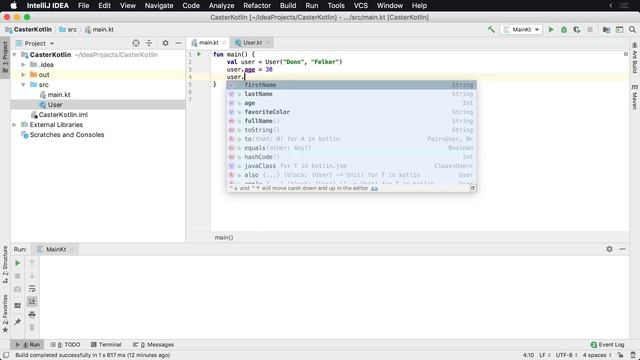
Task: Choose favoriteColor from completion list
Action: [x=351, y=112]
